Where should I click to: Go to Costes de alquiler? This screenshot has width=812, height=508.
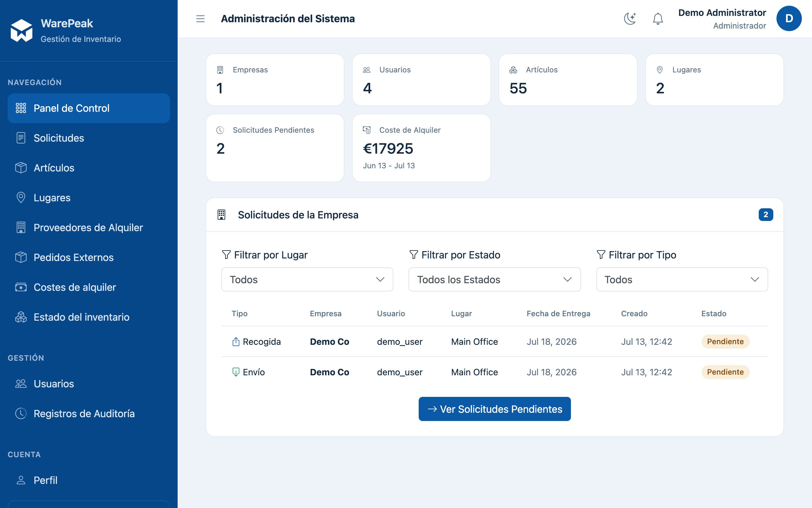pos(88,287)
